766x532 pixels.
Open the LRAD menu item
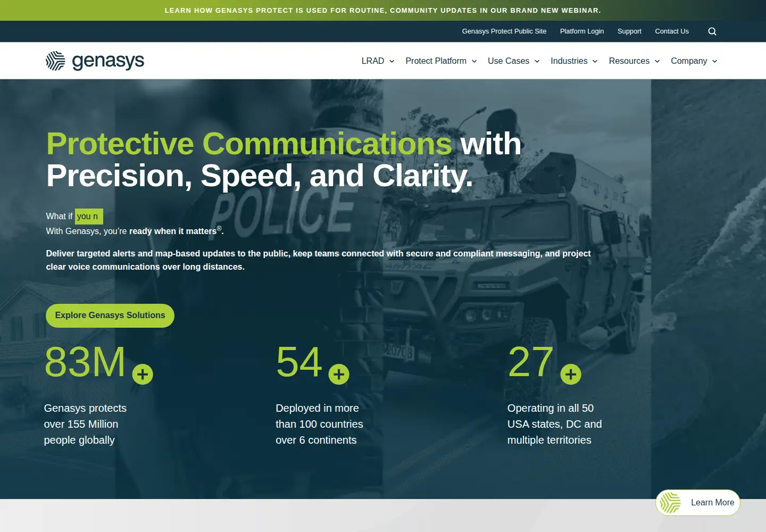coord(373,61)
